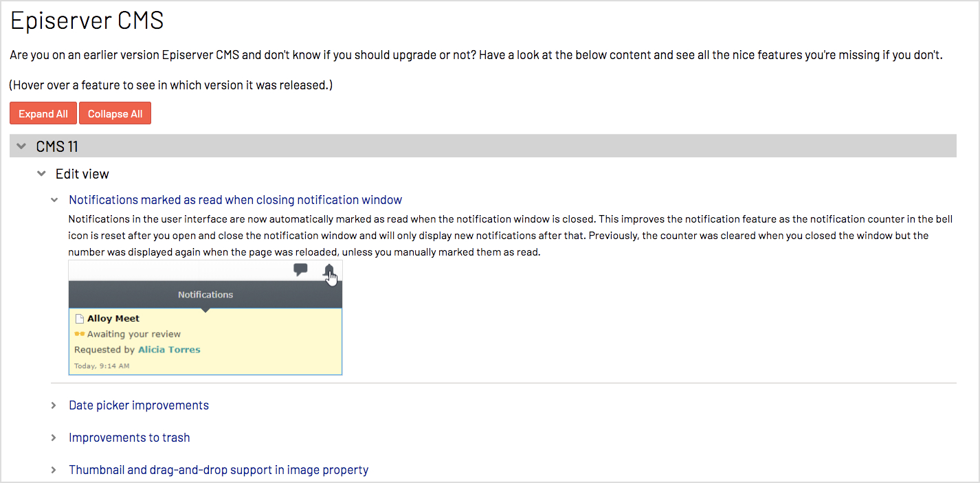
Task: Click the speech bubble comment icon
Action: 300,270
